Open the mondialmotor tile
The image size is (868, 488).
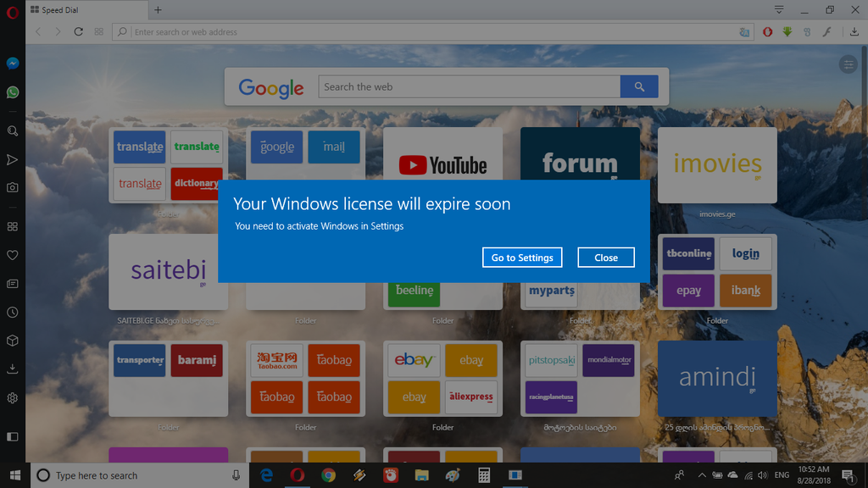pos(609,360)
